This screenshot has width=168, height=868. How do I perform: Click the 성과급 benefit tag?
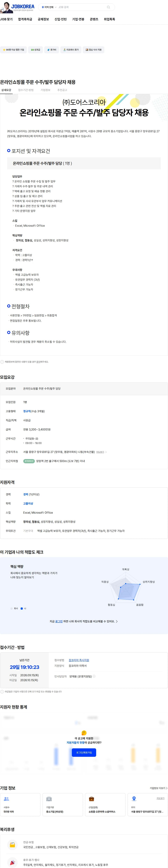pos(35,50)
